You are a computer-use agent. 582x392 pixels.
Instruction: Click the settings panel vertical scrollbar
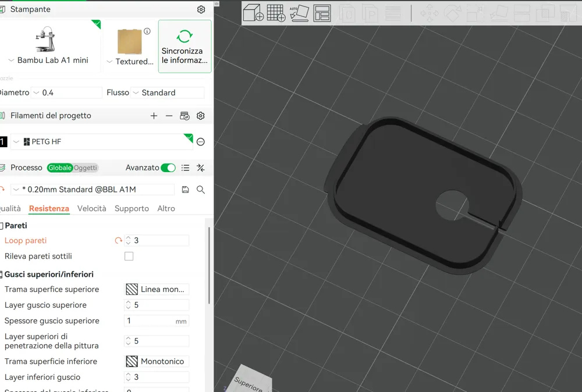209,266
